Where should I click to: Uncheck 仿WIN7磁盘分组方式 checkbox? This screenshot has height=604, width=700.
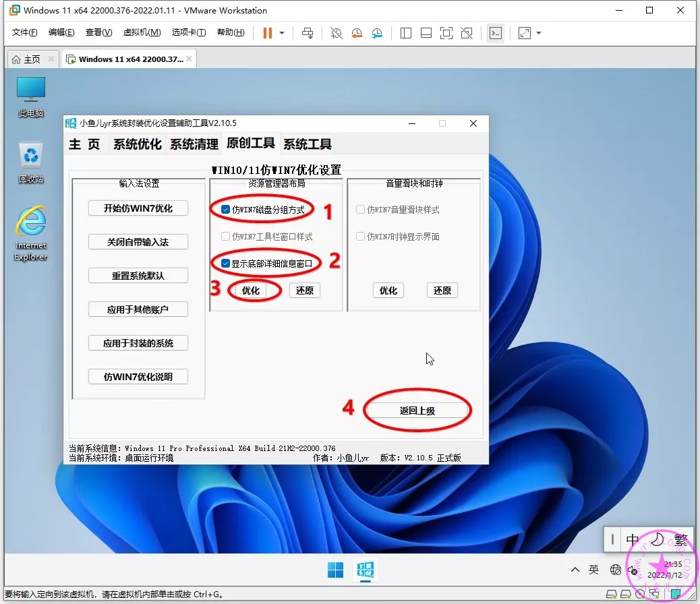tap(225, 210)
